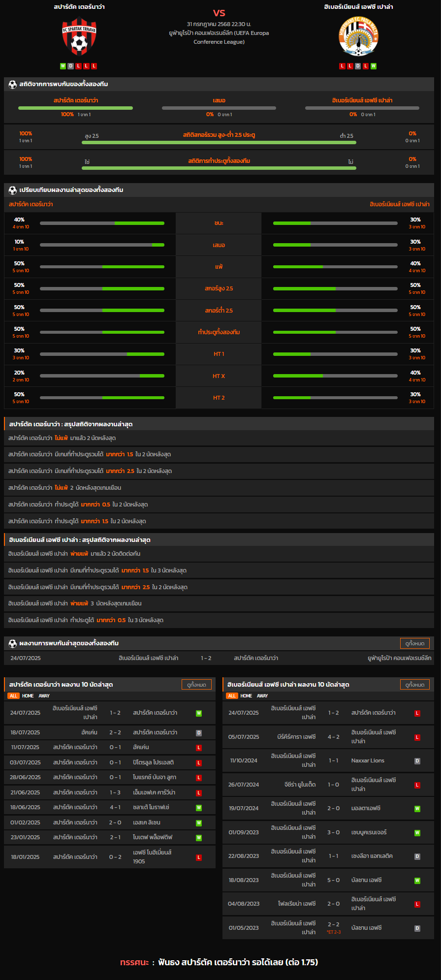Click the over/under 2.5 goals stats bar
Screen dimensions: 441x980
click(x=219, y=142)
